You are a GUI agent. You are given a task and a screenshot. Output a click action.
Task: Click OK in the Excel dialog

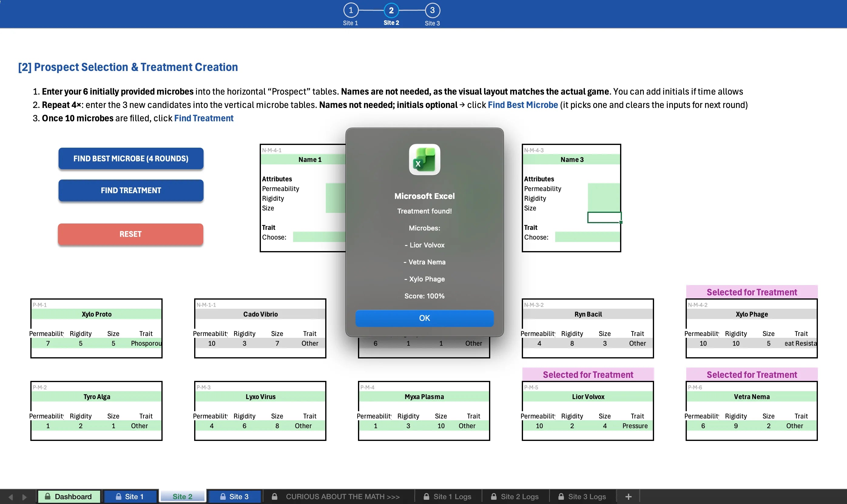click(424, 318)
